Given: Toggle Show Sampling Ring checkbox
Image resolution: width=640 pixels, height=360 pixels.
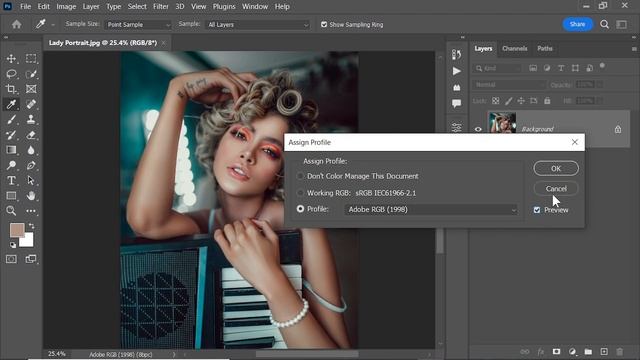Looking at the screenshot, I should click(x=324, y=24).
